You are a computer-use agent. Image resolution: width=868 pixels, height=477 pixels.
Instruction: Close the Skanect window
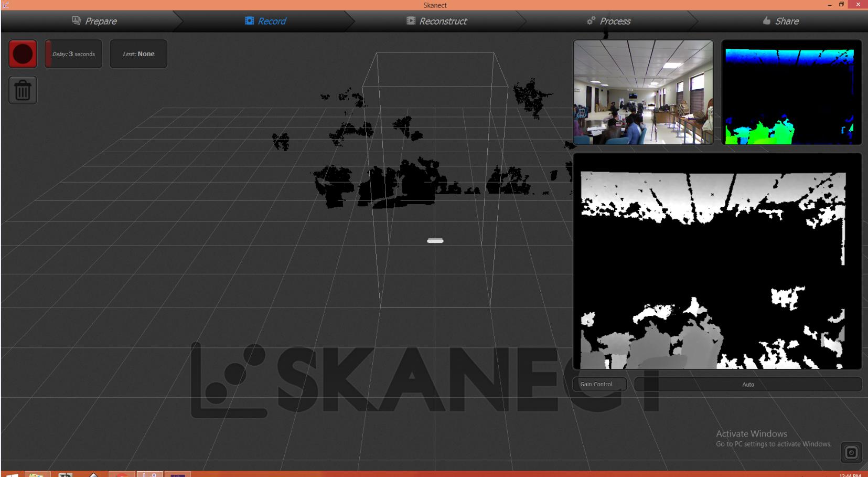coord(858,5)
